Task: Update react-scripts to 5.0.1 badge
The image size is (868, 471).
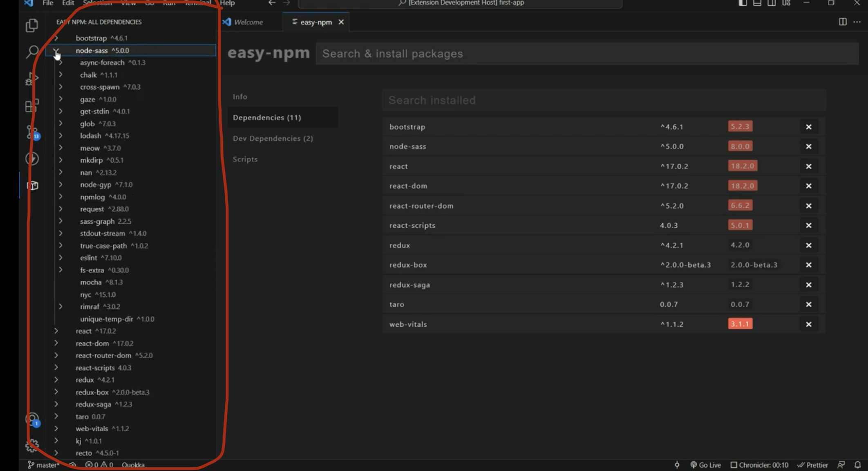Action: (x=740, y=225)
